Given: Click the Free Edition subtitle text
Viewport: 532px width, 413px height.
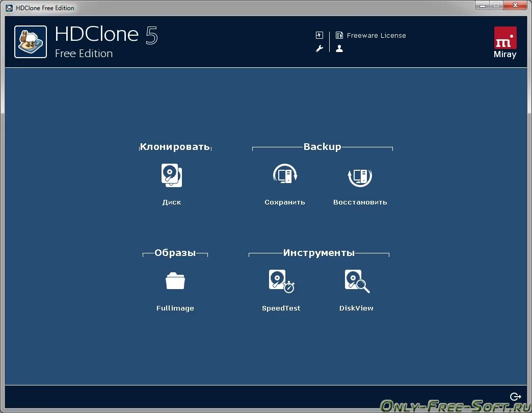Looking at the screenshot, I should [x=84, y=54].
